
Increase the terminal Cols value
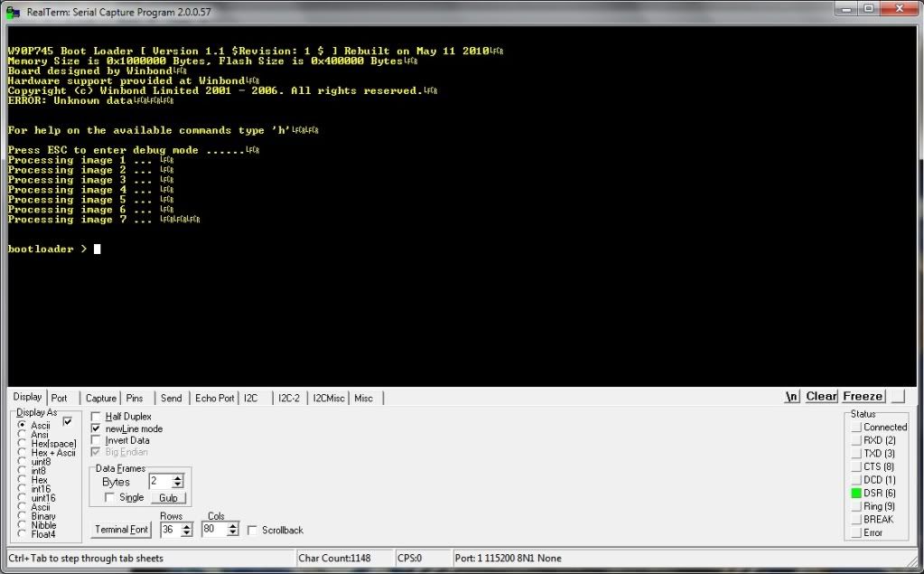click(x=232, y=525)
